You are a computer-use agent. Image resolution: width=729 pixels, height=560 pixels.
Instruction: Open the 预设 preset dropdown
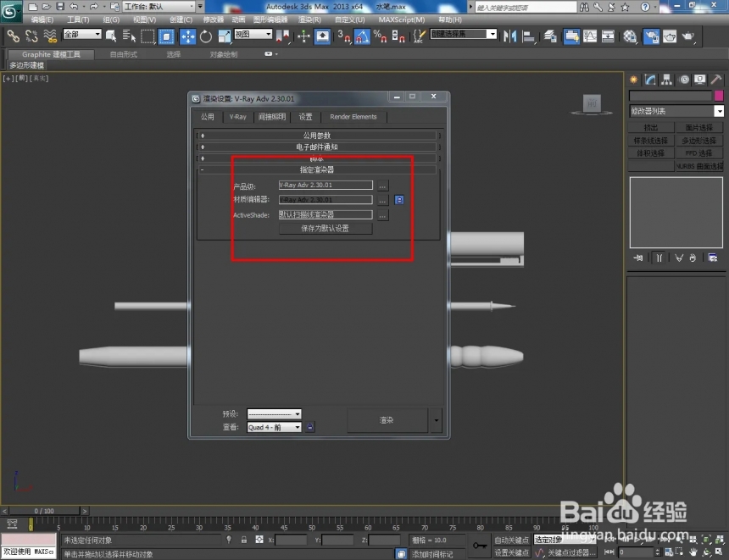click(275, 413)
